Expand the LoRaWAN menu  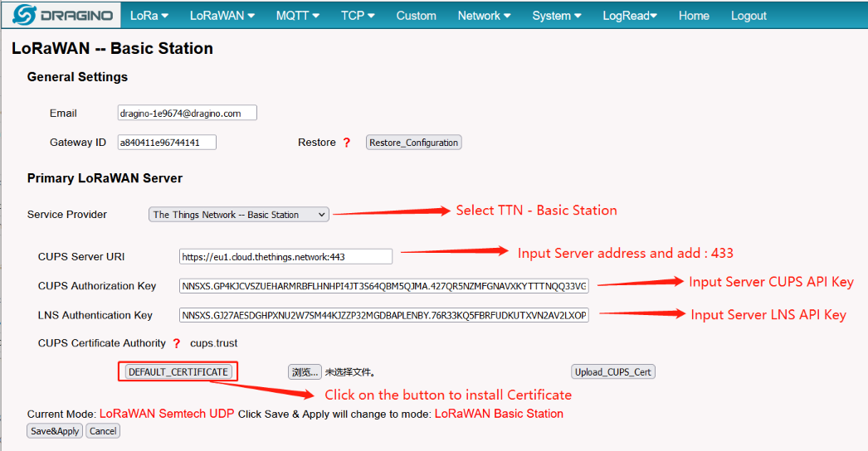click(222, 16)
